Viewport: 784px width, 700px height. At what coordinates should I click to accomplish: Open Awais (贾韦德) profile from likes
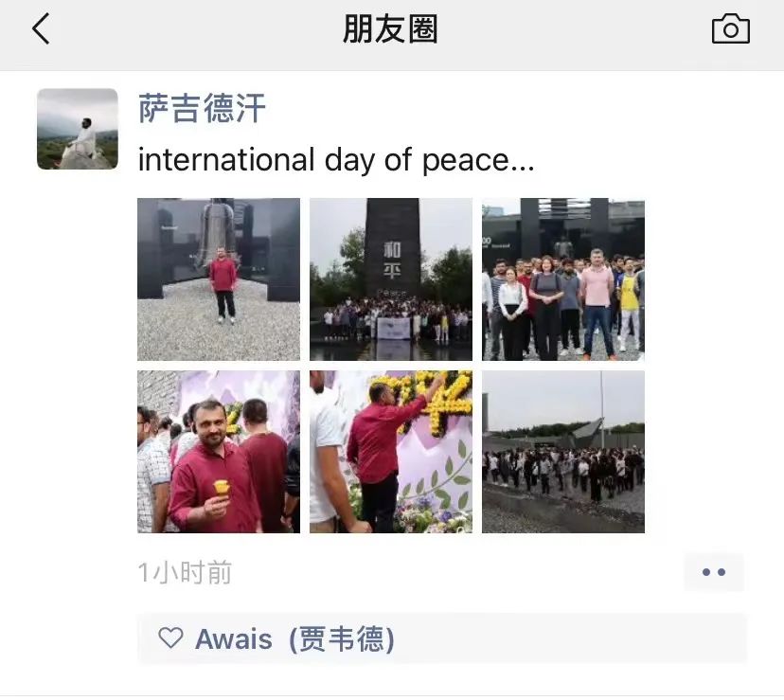coord(295,639)
